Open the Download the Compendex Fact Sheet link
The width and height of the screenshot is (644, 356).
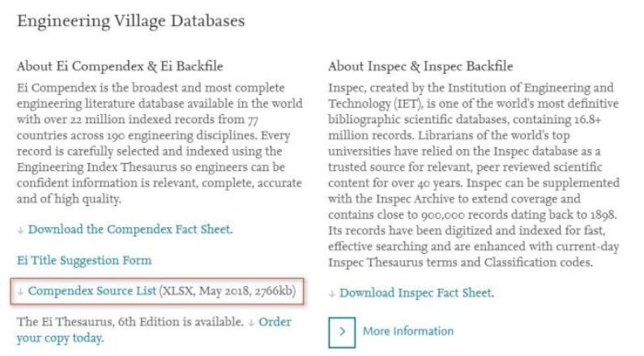(130, 229)
